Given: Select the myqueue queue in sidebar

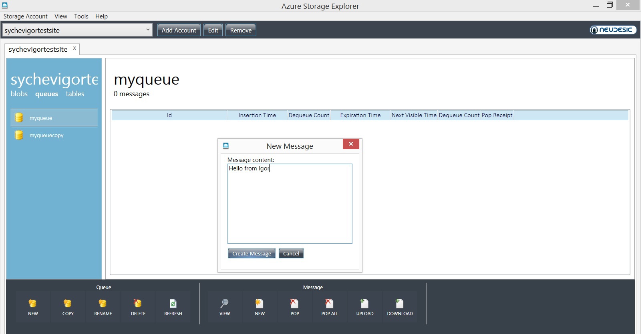Looking at the screenshot, I should (x=54, y=118).
